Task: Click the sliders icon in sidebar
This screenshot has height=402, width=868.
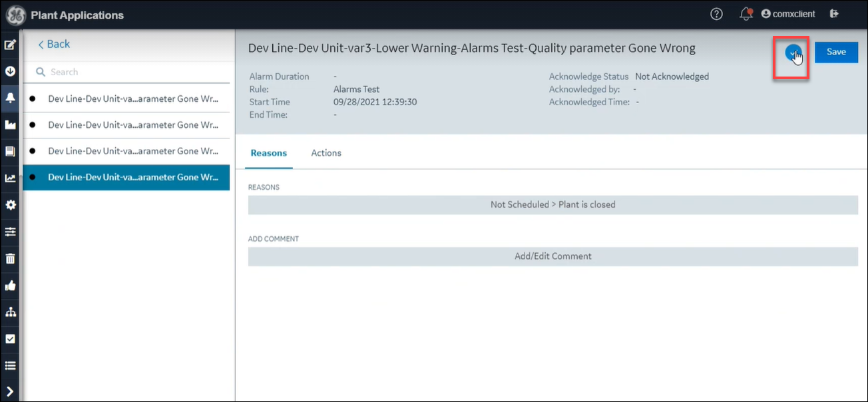Action: pos(10,232)
